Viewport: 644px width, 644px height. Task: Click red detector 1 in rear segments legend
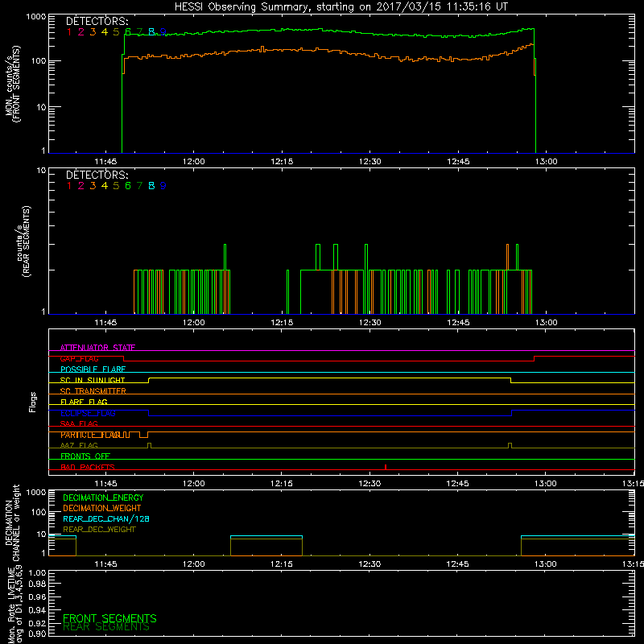click(x=69, y=186)
